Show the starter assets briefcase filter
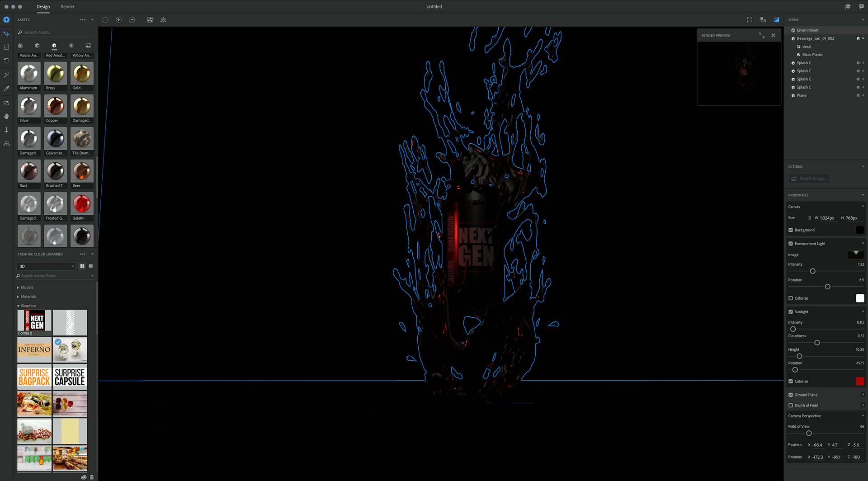Image resolution: width=868 pixels, height=481 pixels. point(20,46)
